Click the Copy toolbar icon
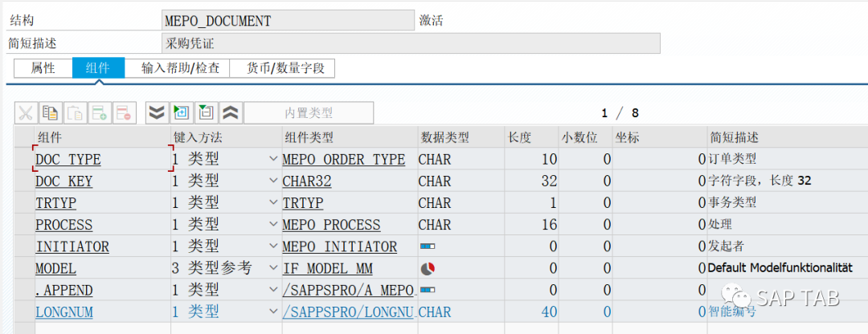868x334 pixels. tap(51, 113)
